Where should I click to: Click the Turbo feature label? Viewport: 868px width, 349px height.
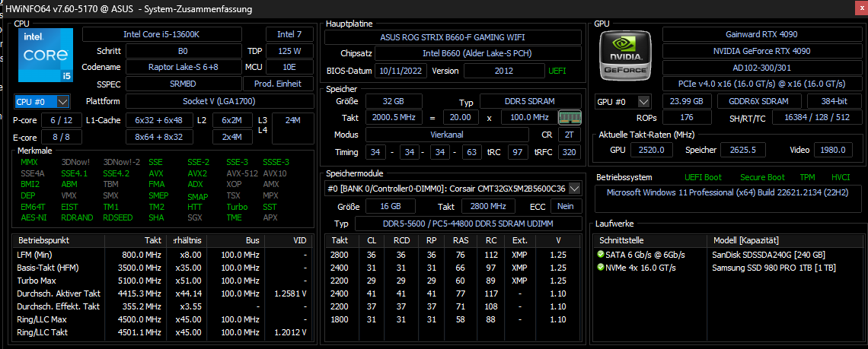[237, 206]
